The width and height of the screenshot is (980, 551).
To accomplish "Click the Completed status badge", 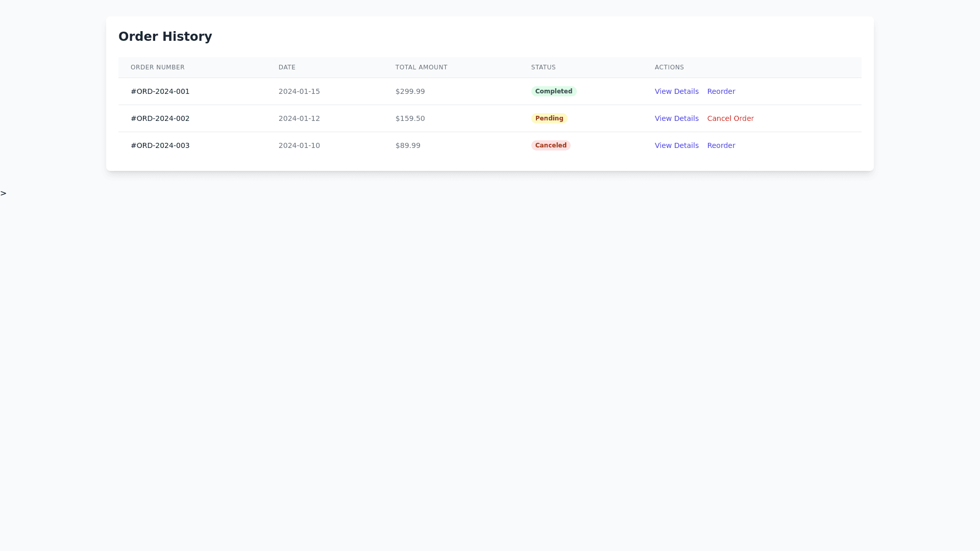I will [553, 91].
